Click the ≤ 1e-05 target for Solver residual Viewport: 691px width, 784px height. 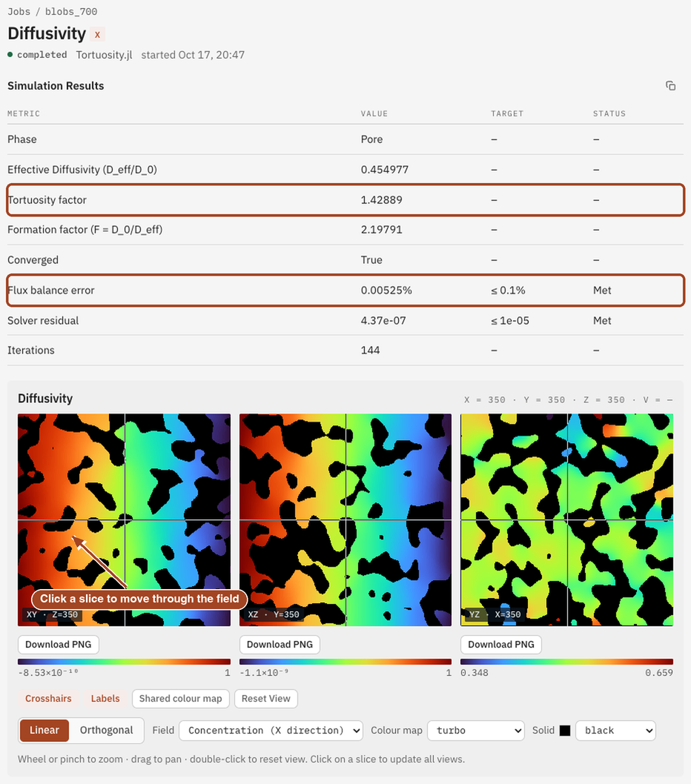point(510,321)
